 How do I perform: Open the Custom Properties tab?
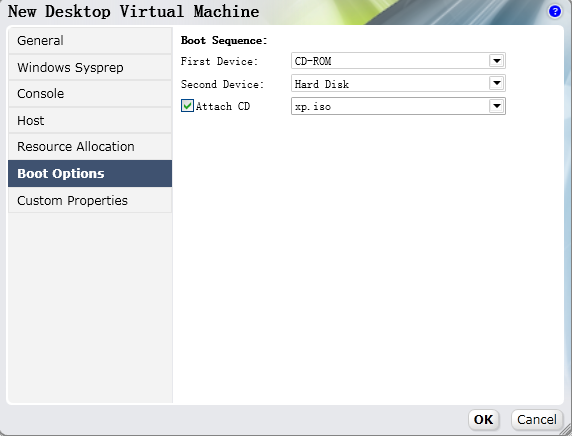pyautogui.click(x=90, y=200)
